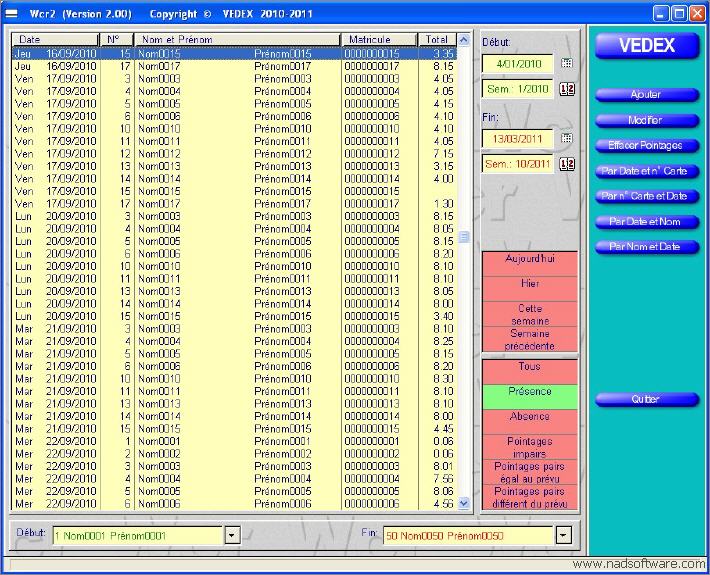Select the row Ven 17/09/2010 Nom0012
This screenshot has height=575, width=710.
[x=234, y=154]
